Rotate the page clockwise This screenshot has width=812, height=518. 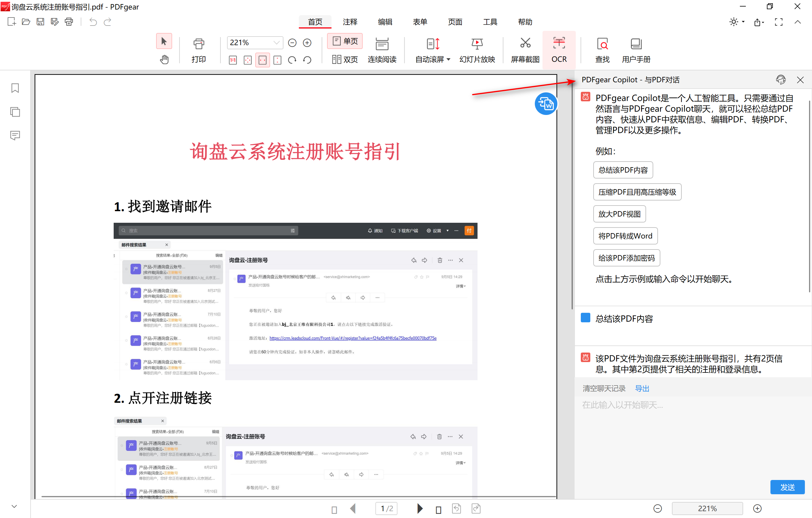(x=292, y=60)
